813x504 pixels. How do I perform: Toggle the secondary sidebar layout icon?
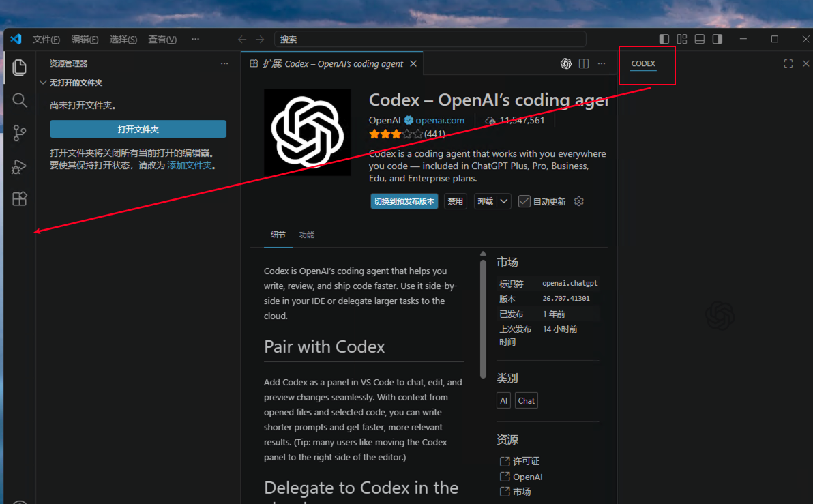click(x=717, y=39)
